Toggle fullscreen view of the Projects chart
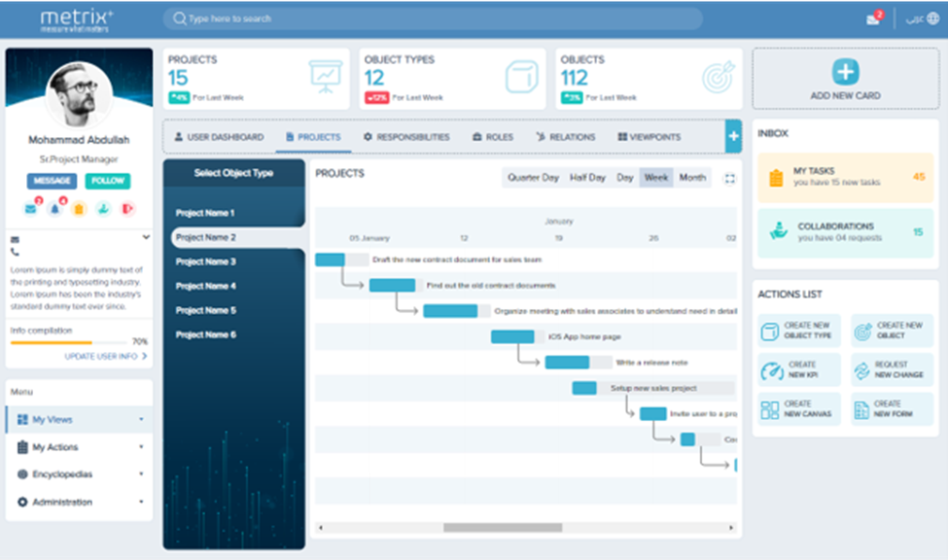The height and width of the screenshot is (560, 948). (730, 178)
